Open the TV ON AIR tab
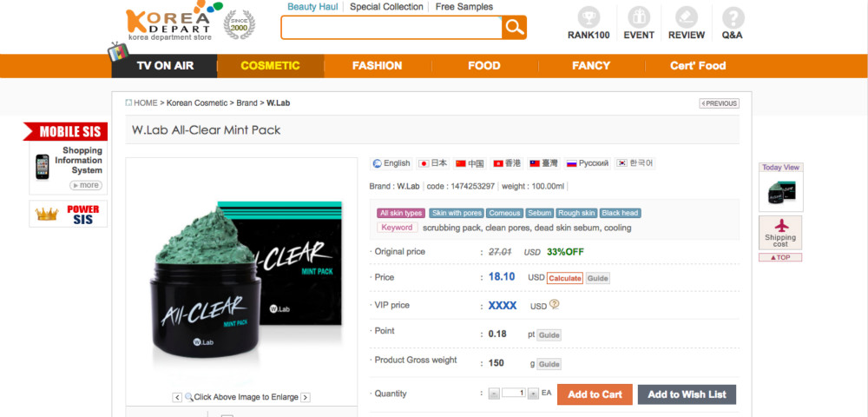This screenshot has height=417, width=868. pos(164,66)
